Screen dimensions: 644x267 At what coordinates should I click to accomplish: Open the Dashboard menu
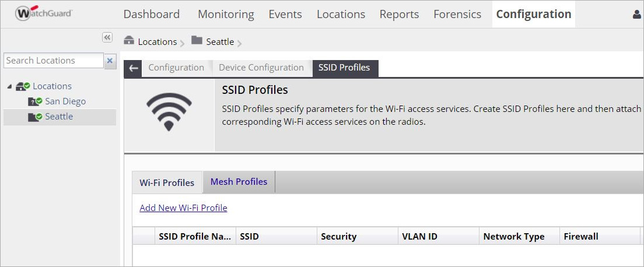click(151, 14)
